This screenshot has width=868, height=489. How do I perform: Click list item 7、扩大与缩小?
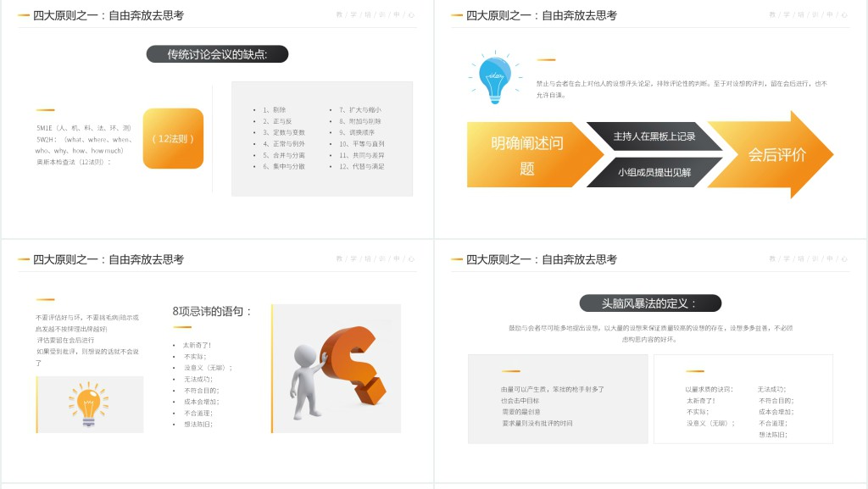click(359, 110)
